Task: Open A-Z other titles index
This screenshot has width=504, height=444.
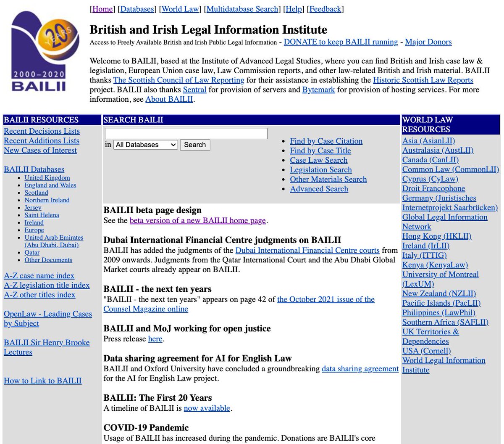Action: [39, 295]
